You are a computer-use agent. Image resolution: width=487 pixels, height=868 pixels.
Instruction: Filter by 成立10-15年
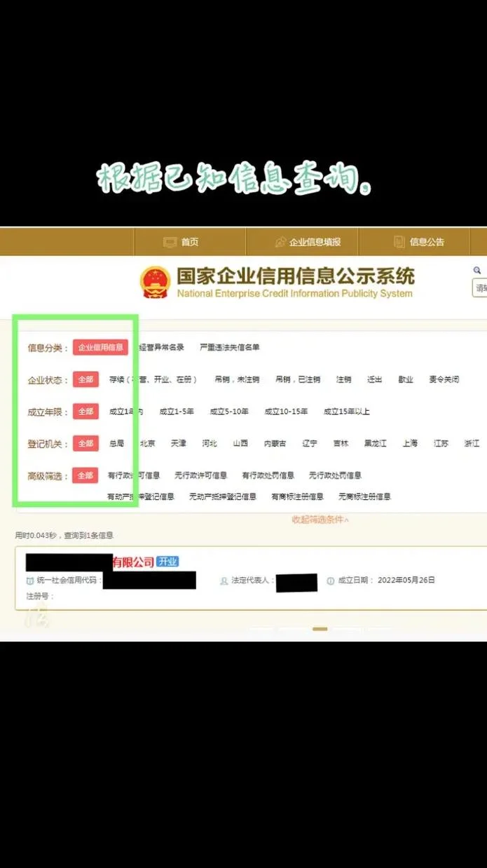[286, 412]
